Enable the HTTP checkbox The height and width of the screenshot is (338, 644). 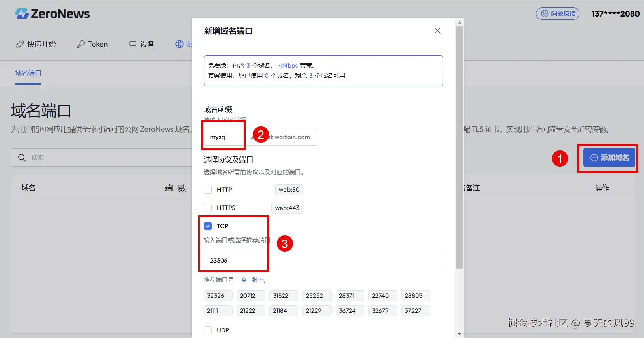pyautogui.click(x=208, y=190)
